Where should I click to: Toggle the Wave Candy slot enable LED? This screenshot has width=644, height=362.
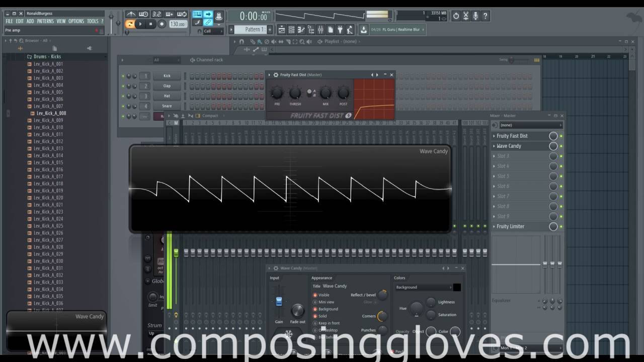pyautogui.click(x=561, y=146)
